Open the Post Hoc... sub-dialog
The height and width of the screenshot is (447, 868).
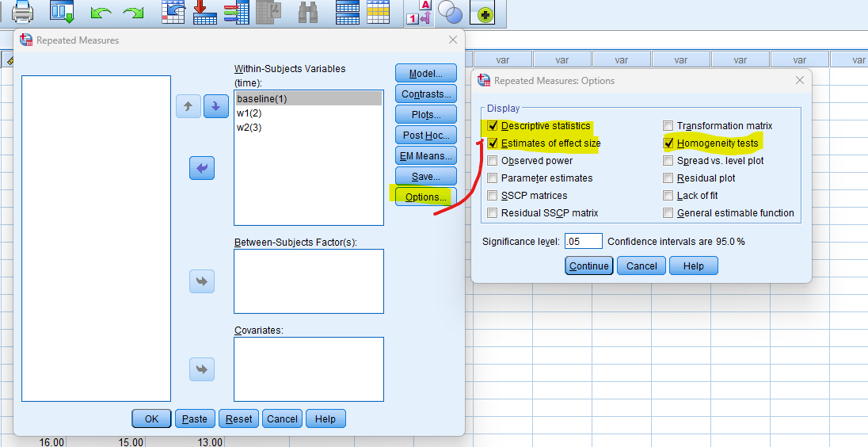[x=426, y=135]
